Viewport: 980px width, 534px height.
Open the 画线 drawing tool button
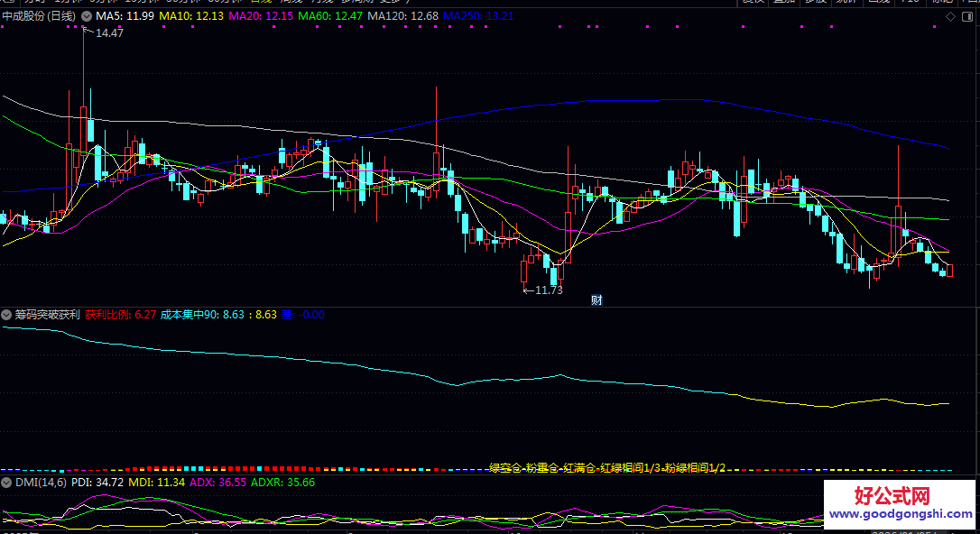(x=878, y=2)
